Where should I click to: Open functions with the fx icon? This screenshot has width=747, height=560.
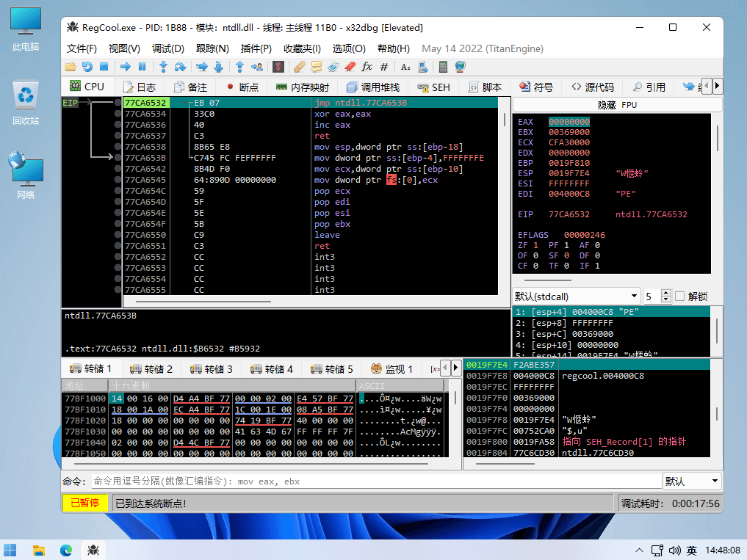coord(367,67)
